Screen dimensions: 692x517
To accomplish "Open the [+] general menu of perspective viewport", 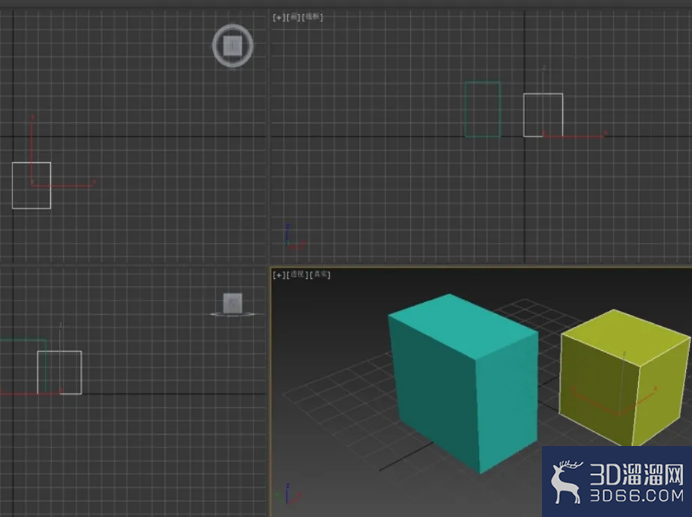I will pos(278,275).
